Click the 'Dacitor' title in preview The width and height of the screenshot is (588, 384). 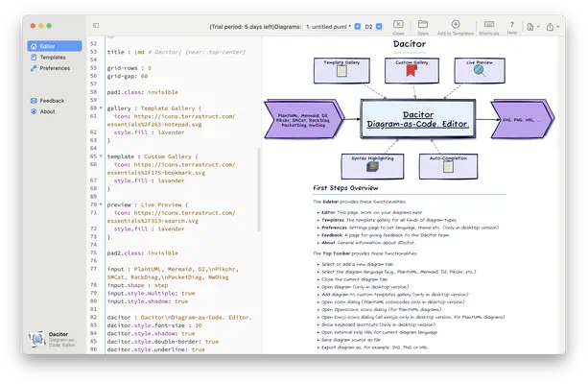[x=410, y=44]
